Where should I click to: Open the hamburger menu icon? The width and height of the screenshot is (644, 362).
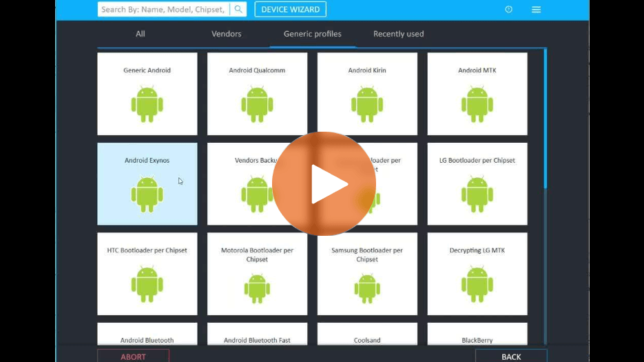coord(536,10)
